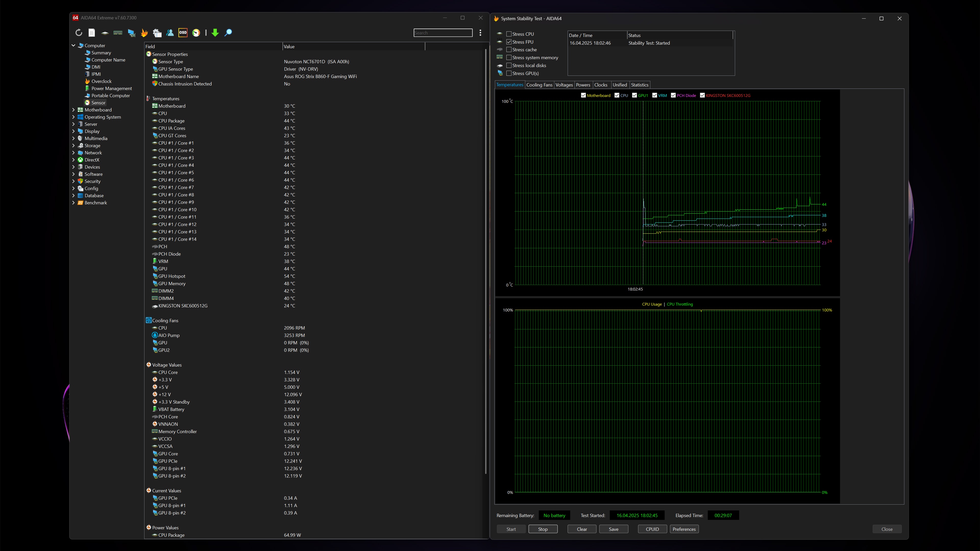Switch to the Cooling Fans tab
The image size is (980, 551).
pyautogui.click(x=539, y=85)
